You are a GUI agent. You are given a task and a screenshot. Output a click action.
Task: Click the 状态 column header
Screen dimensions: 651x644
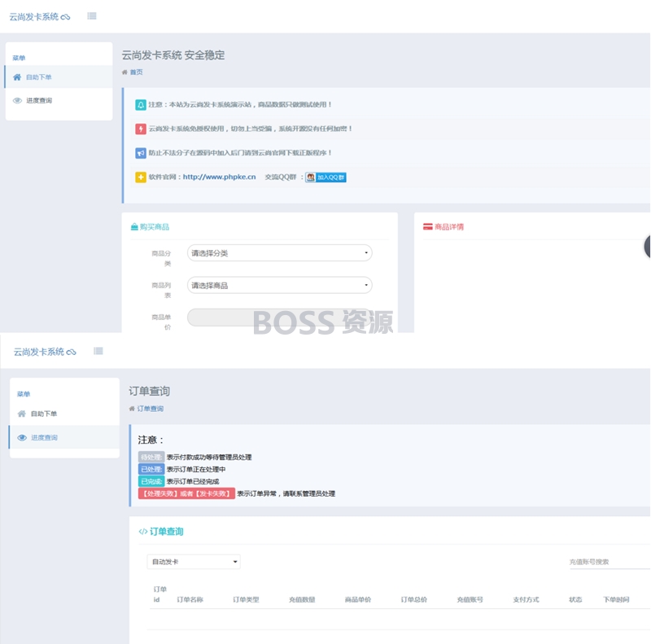(x=575, y=599)
